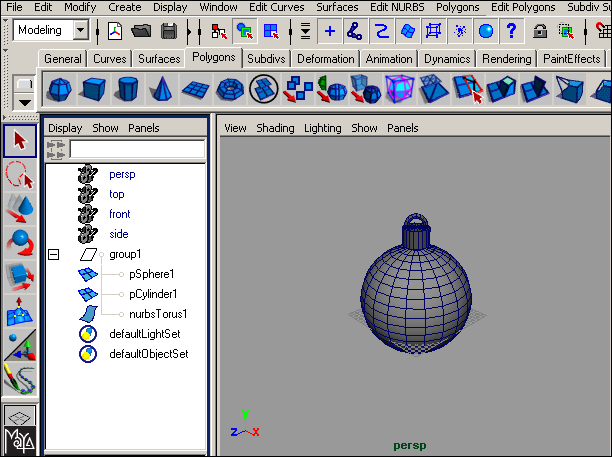Open help question mark icon
The width and height of the screenshot is (612, 457).
tap(511, 31)
